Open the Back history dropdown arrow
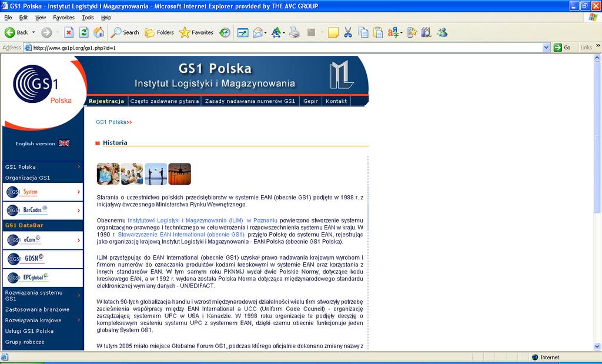Screen dimensions: 602x364 (x=34, y=33)
